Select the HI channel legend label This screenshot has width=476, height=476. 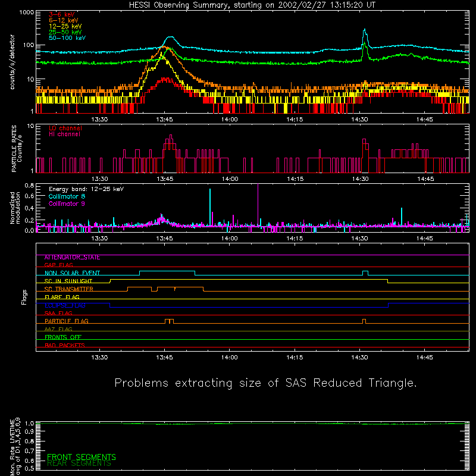(x=64, y=134)
